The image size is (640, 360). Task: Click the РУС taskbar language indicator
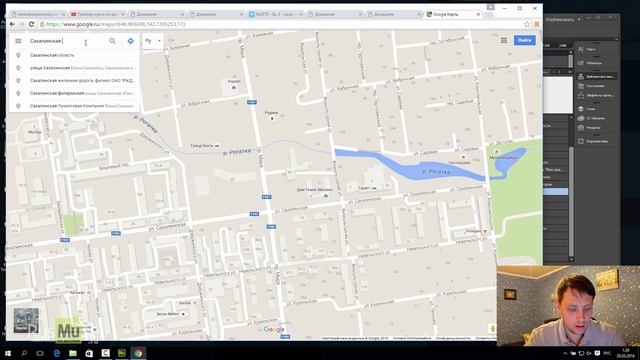point(607,353)
